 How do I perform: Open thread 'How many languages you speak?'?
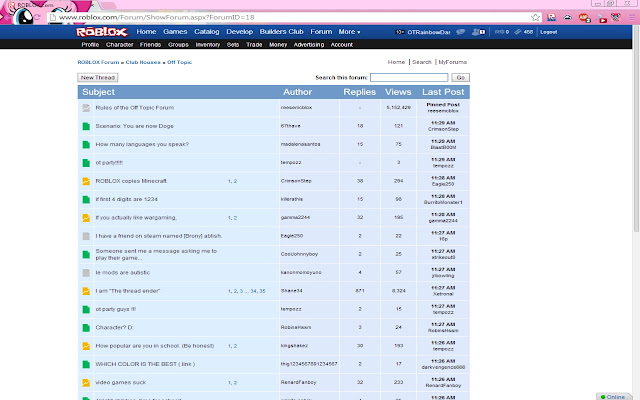pyautogui.click(x=142, y=144)
